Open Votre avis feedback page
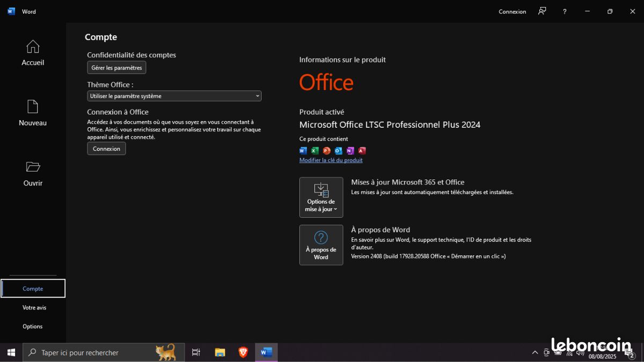644x362 pixels. 34,307
